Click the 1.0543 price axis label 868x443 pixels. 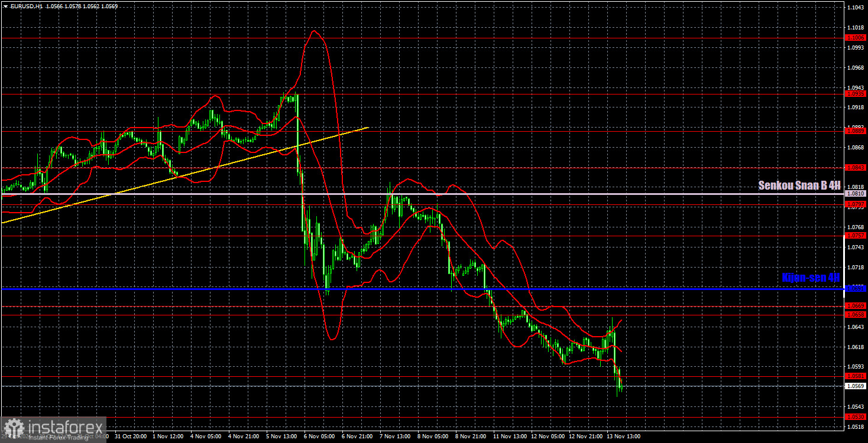pos(856,407)
